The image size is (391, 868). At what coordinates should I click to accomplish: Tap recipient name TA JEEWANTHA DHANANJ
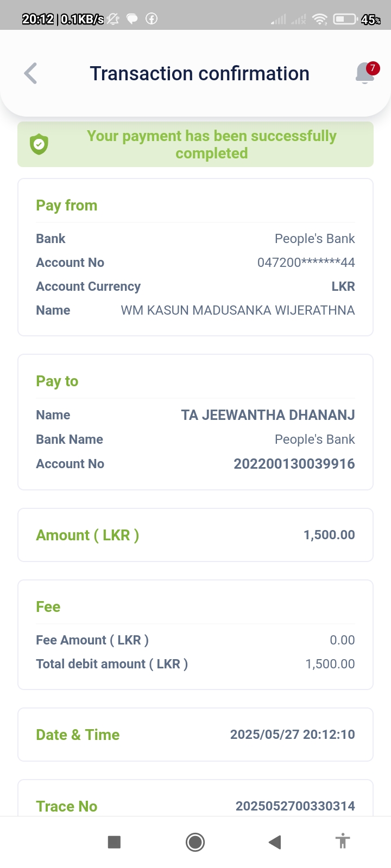[268, 415]
